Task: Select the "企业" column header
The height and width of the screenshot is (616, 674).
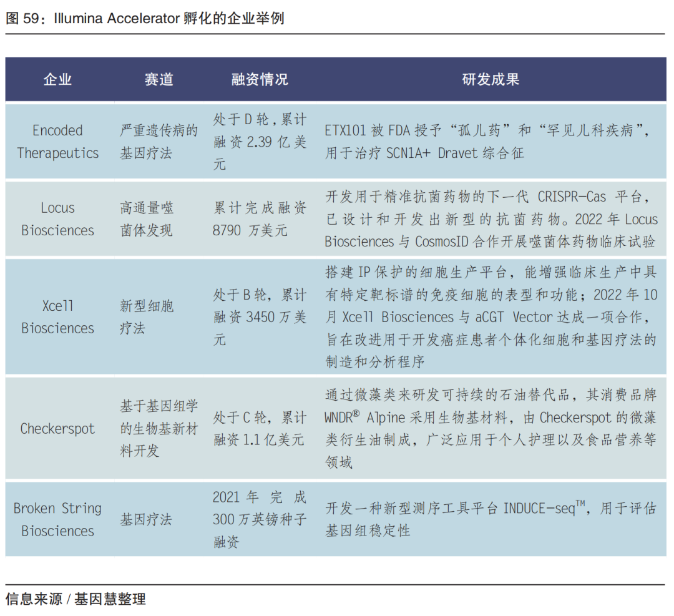Action: pos(57,79)
